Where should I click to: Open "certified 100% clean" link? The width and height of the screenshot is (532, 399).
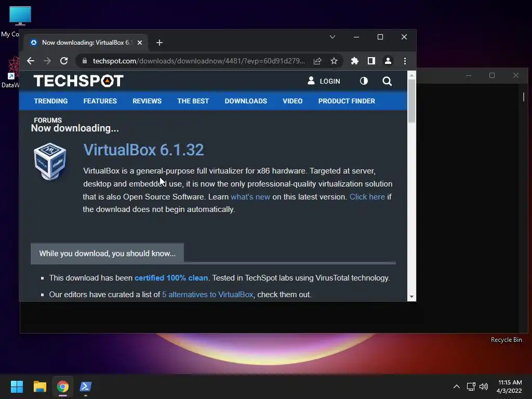tap(171, 278)
